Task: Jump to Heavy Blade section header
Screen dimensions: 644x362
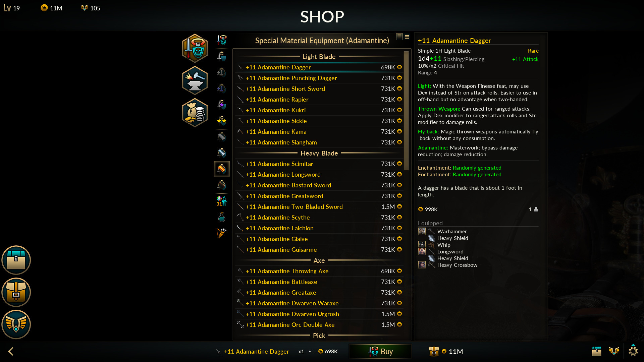Action: tap(319, 153)
